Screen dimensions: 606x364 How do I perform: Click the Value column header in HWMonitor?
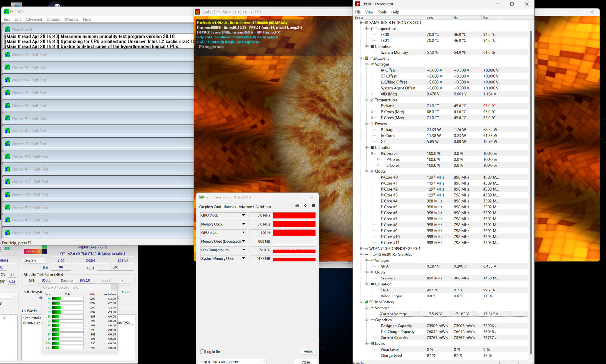point(439,17)
